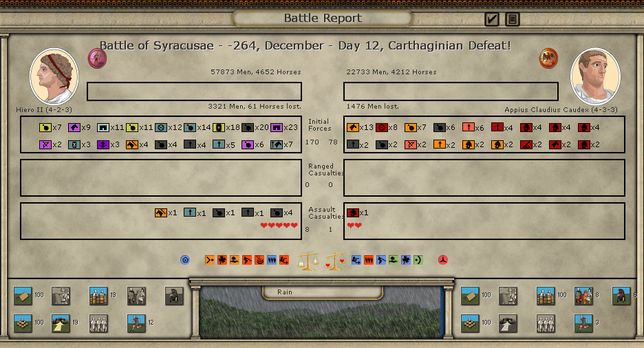Select Hiero II commander portrait
This screenshot has height=348, width=644.
pyautogui.click(x=54, y=76)
